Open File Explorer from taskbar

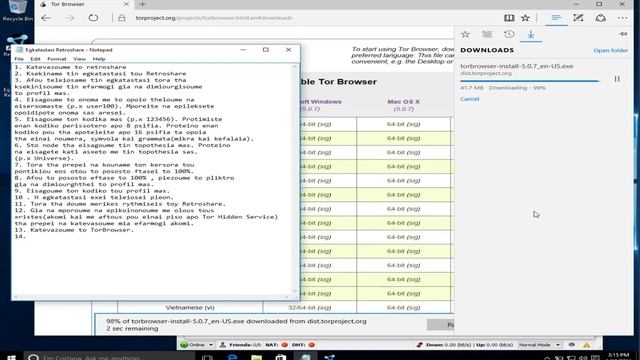click(256, 357)
